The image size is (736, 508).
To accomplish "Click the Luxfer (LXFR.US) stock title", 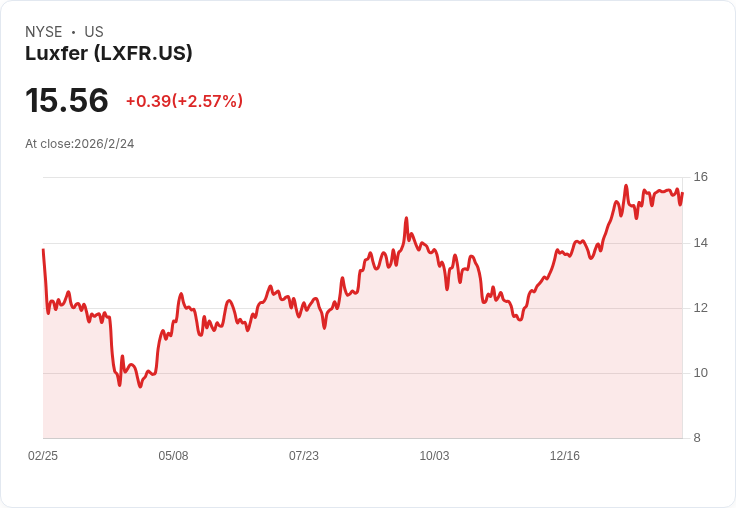I will 108,54.
